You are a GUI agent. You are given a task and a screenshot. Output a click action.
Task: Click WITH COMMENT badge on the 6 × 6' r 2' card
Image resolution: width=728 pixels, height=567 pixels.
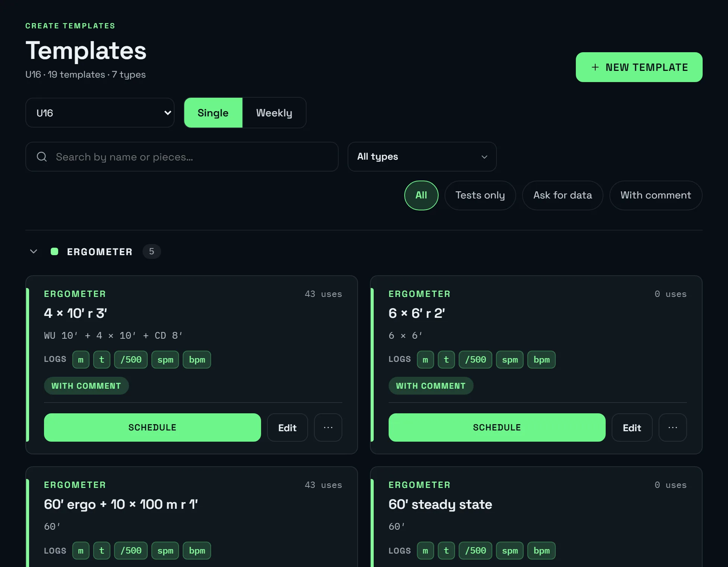click(431, 386)
